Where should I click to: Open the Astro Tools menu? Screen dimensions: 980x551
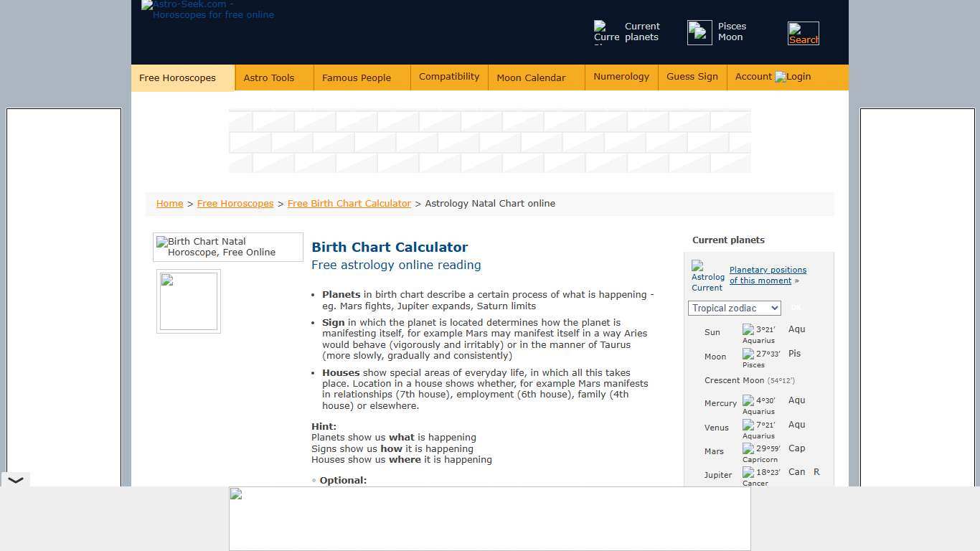(269, 77)
